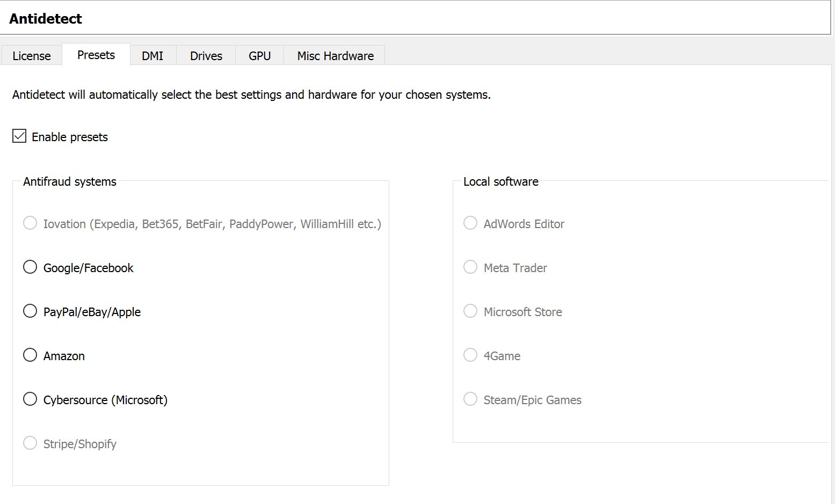Viewport: 835px width, 504px height.
Task: Choose the Steam/Epic Games preset
Action: pyautogui.click(x=470, y=399)
